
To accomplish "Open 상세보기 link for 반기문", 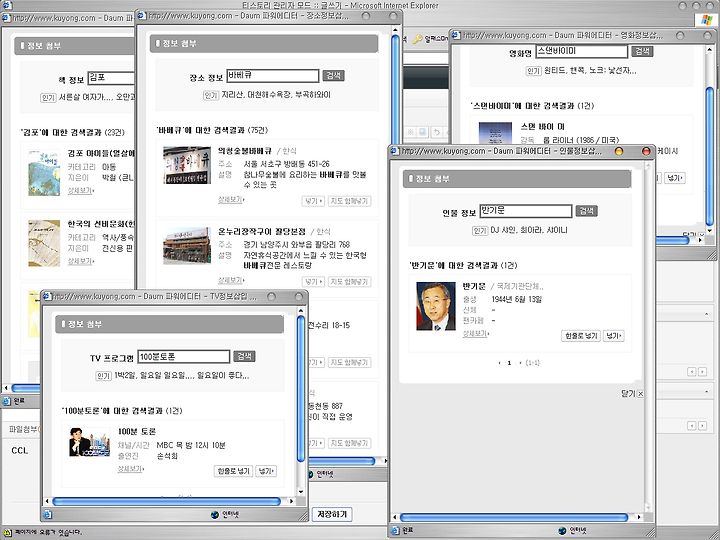I will (476, 333).
